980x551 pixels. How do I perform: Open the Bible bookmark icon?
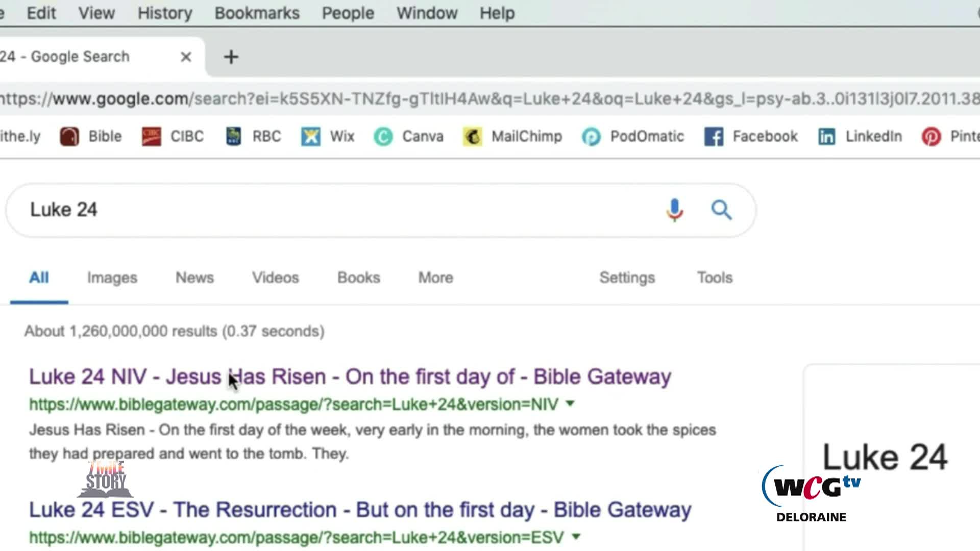click(69, 137)
